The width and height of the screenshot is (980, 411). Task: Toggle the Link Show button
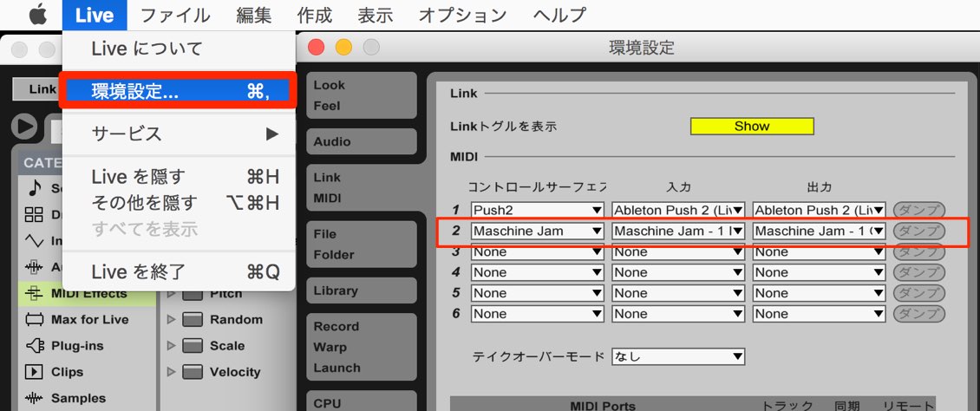(752, 127)
